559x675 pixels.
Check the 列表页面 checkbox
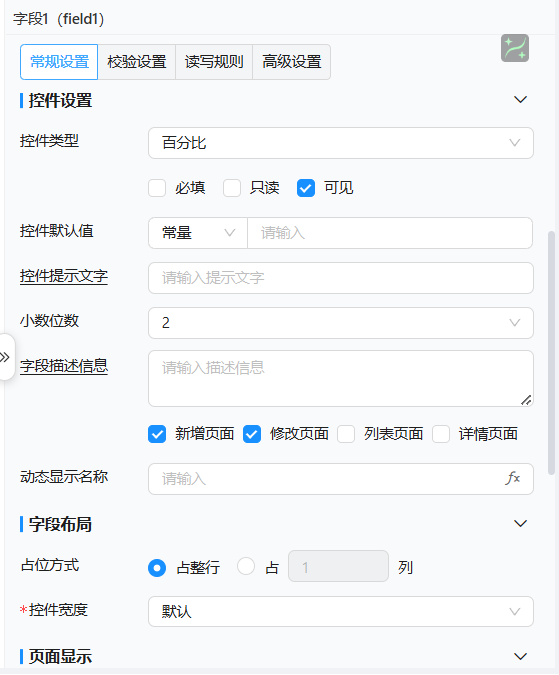tap(346, 434)
